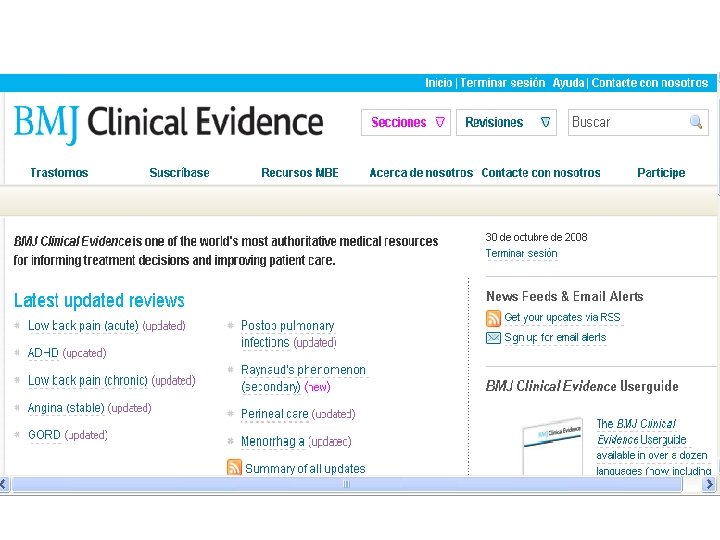Image resolution: width=720 pixels, height=540 pixels.
Task: Click Sign up for email alerts link
Action: 555,338
